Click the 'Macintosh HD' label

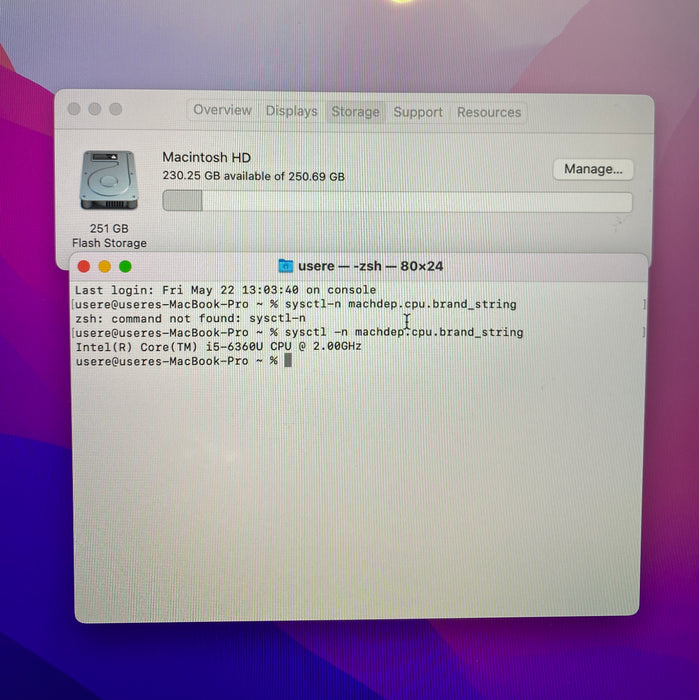[206, 157]
